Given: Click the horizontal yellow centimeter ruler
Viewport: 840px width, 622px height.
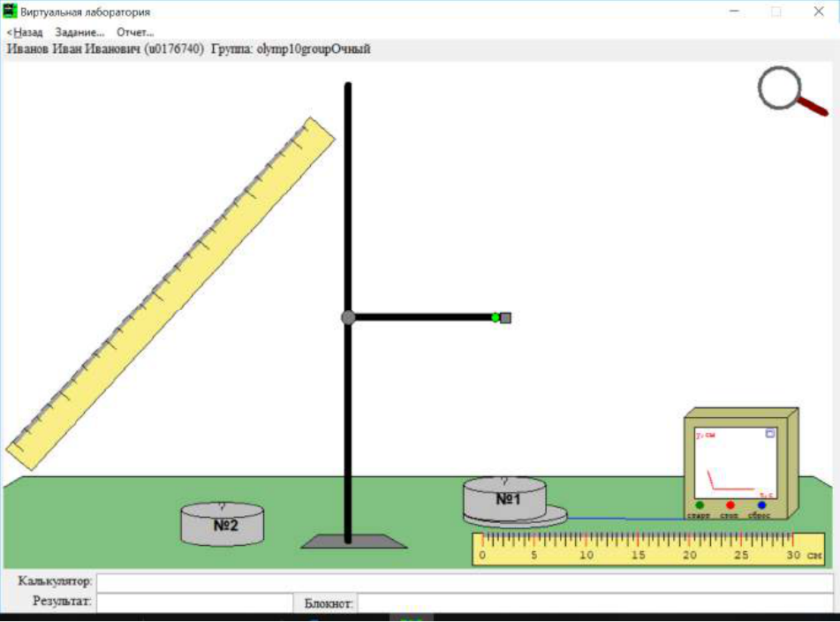Looking at the screenshot, I should [x=648, y=550].
